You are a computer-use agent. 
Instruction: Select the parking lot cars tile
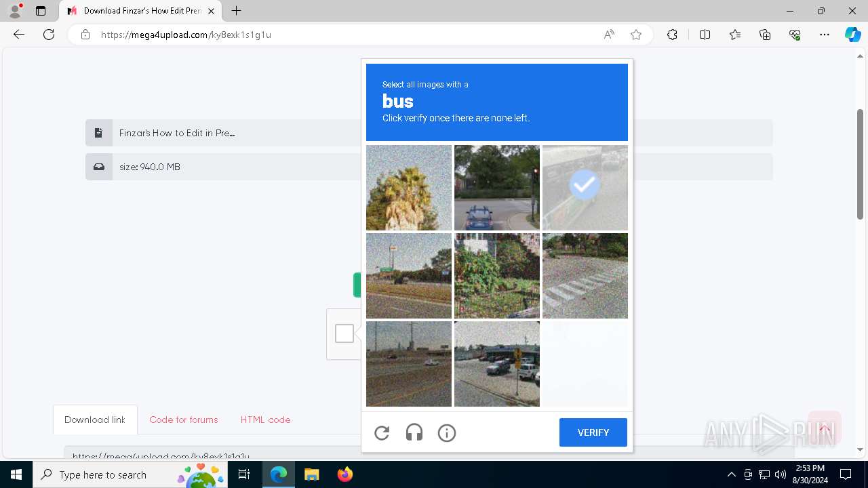click(497, 364)
